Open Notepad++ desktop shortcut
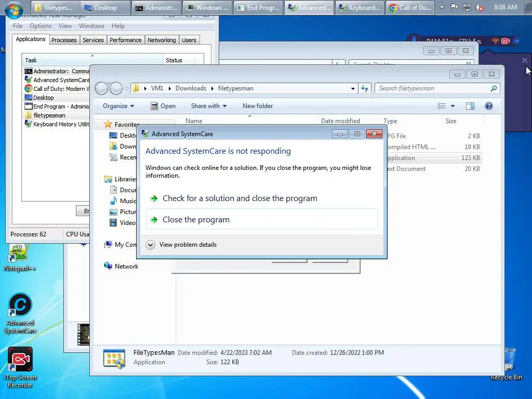 click(19, 258)
